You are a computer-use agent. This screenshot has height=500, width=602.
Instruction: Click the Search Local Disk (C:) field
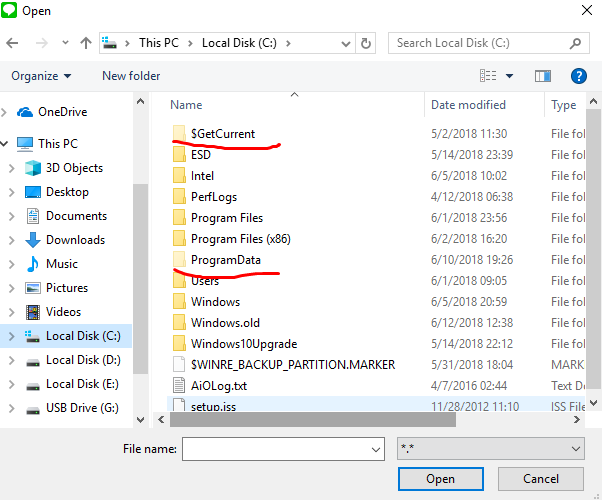click(x=488, y=43)
